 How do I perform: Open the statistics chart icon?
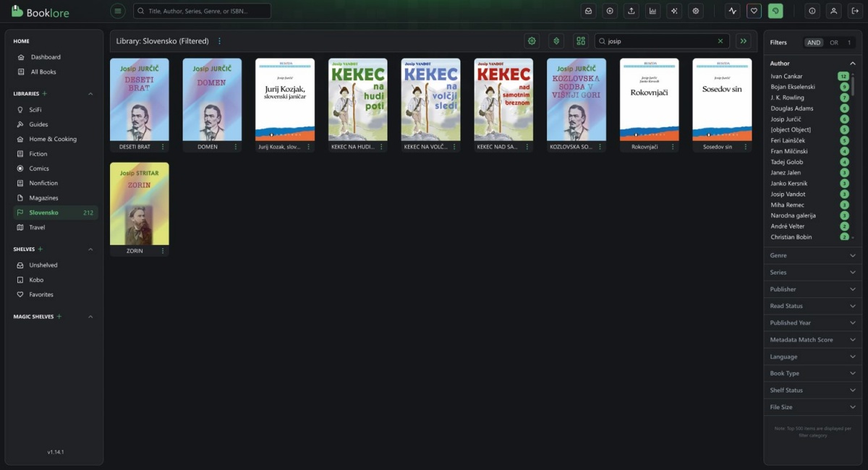653,11
